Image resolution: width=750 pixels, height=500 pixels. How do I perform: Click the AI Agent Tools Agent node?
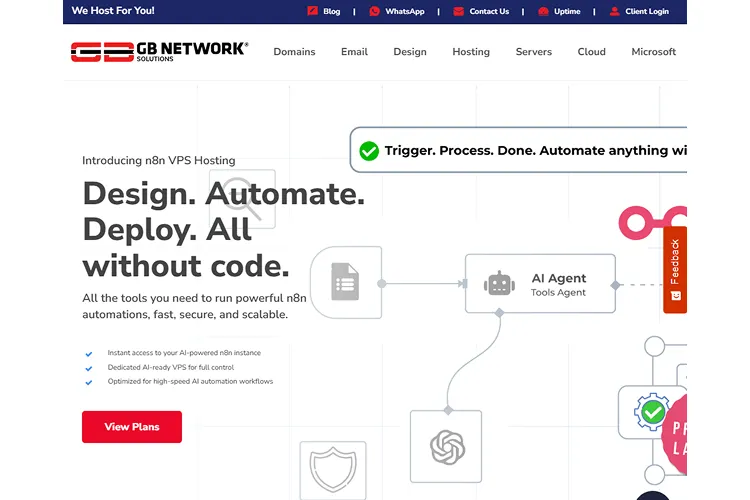coord(540,284)
